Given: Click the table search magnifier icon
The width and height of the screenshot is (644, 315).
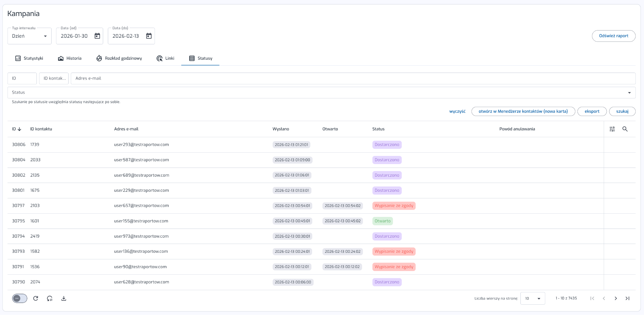Looking at the screenshot, I should pyautogui.click(x=625, y=129).
